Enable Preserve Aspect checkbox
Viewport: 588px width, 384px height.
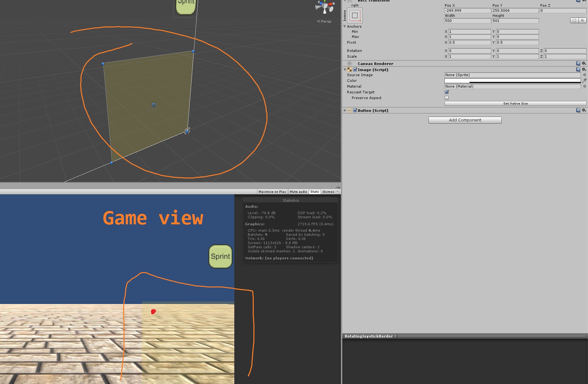click(447, 98)
